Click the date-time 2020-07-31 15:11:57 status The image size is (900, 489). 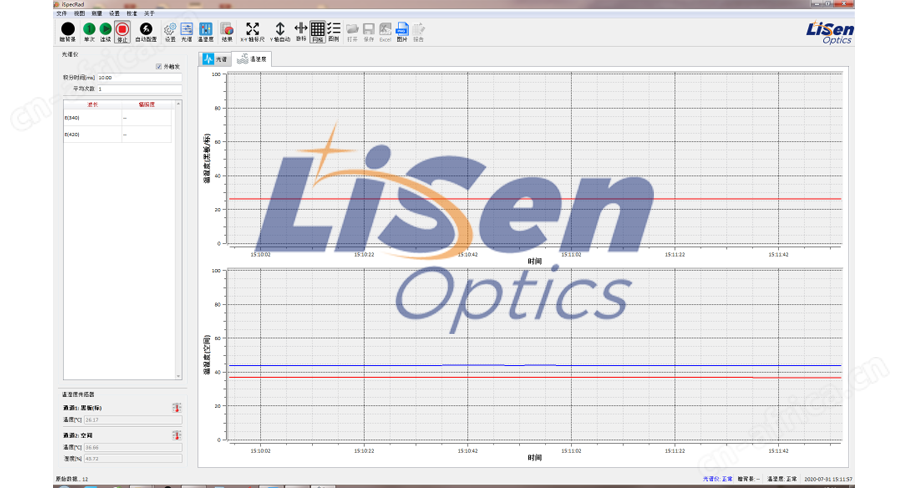click(828, 479)
